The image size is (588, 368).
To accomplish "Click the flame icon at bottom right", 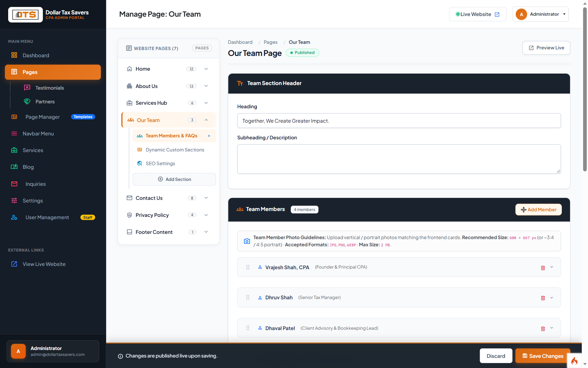I will 574,361.
